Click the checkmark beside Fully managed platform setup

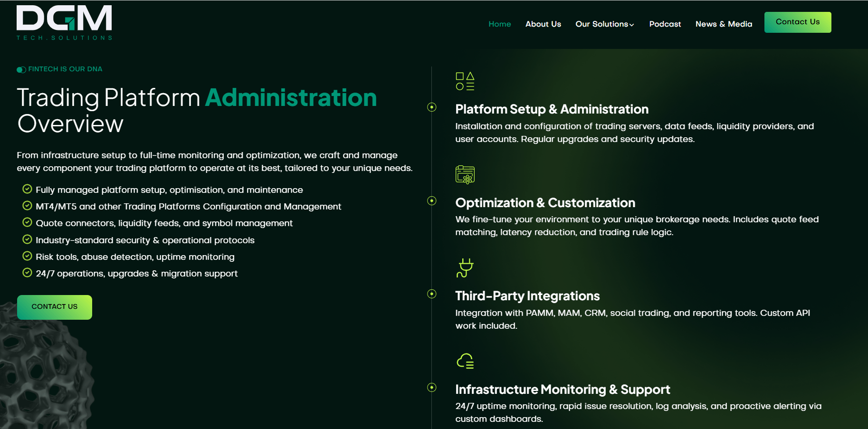pyautogui.click(x=28, y=189)
